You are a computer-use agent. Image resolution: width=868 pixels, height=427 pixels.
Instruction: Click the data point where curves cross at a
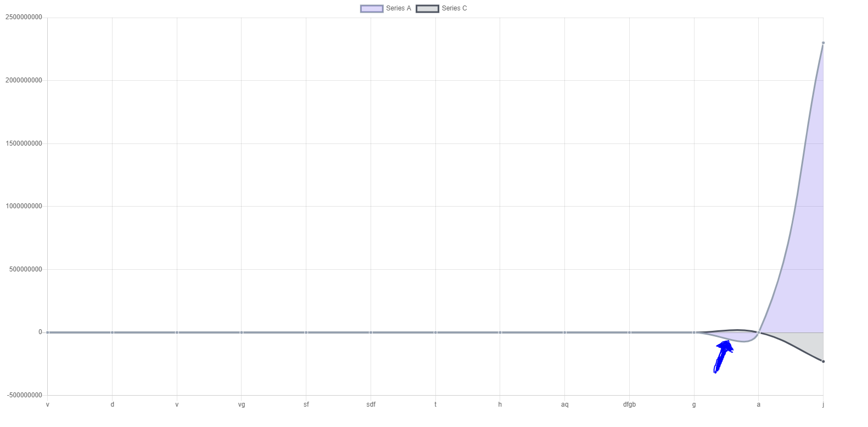pos(759,332)
